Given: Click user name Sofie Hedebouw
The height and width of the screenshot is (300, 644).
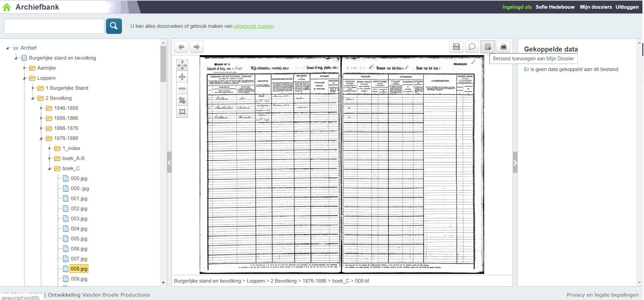Looking at the screenshot, I should pos(555,7).
